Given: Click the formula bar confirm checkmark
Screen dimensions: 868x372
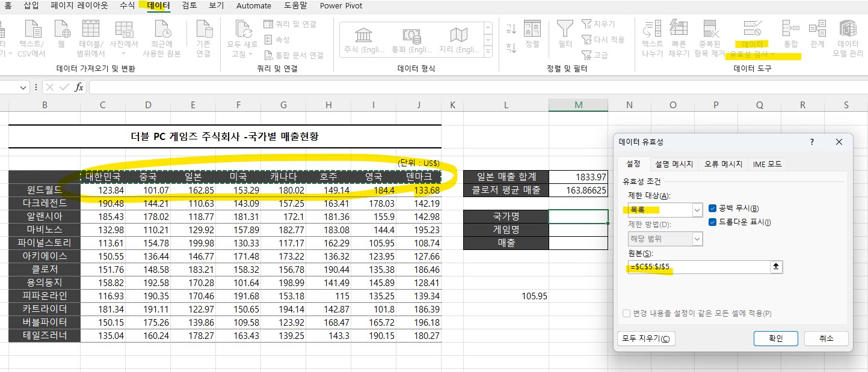Looking at the screenshot, I should pos(64,87).
